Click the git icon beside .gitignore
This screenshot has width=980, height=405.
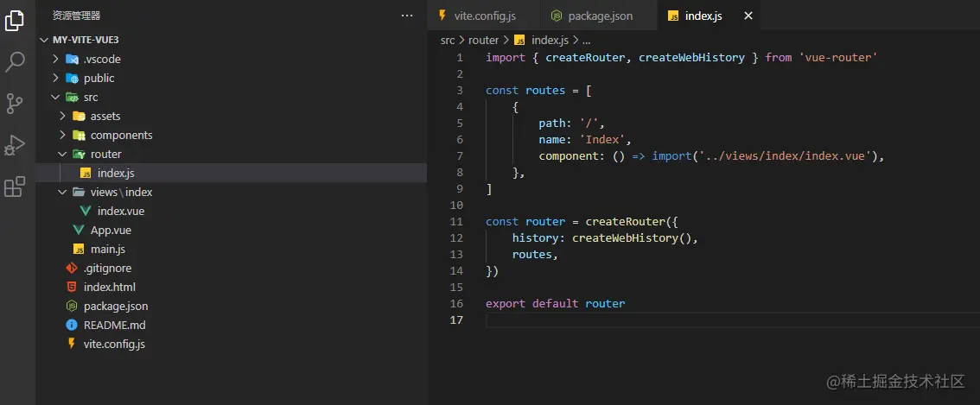point(72,268)
